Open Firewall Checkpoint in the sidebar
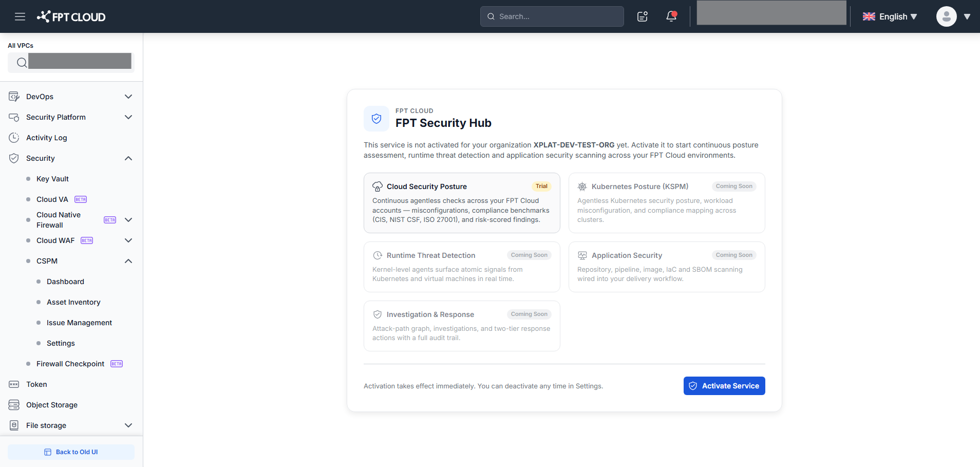 point(70,364)
